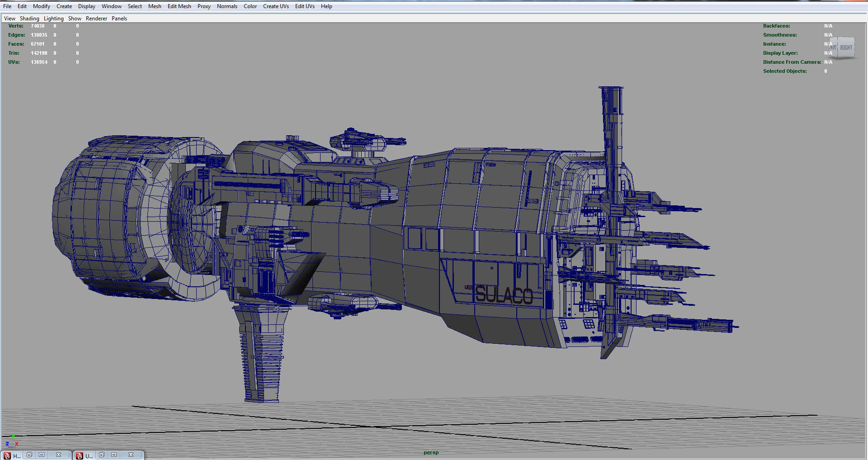
Task: Open the Edit UVs menu
Action: point(305,6)
